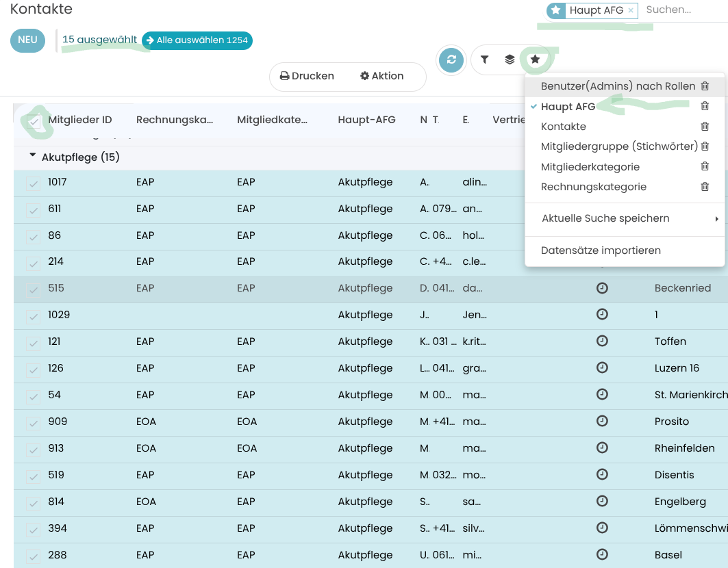728x568 pixels.
Task: Click EOA billing cell in row 909
Action: click(x=146, y=422)
